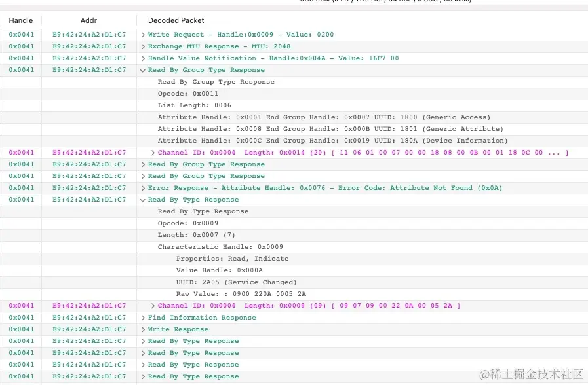Select the UUID 1801 Generic Attribute line
Screen dimensions: 588x385
click(330, 129)
